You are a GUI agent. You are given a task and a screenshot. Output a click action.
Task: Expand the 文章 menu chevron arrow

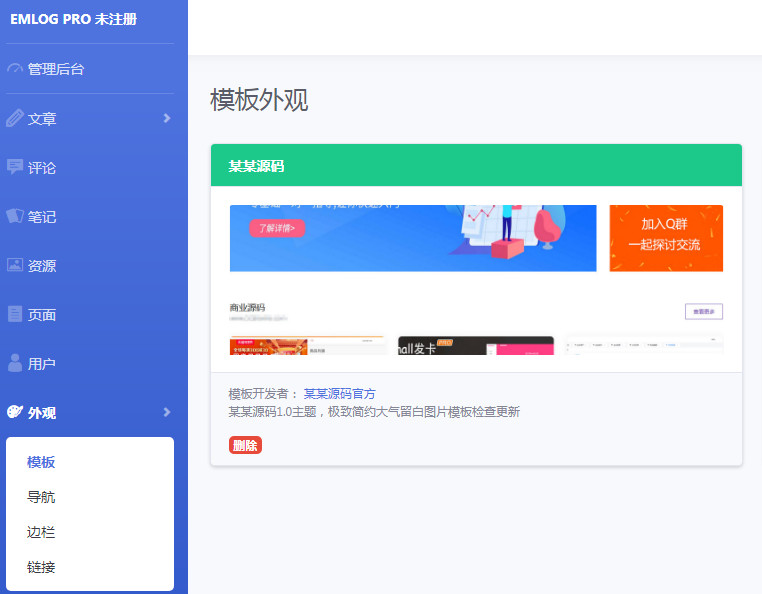[x=167, y=118]
